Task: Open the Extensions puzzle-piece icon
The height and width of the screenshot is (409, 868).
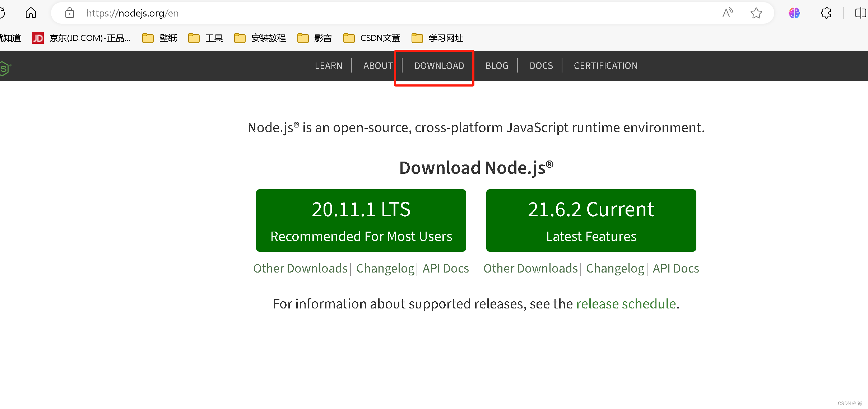Action: pyautogui.click(x=826, y=13)
